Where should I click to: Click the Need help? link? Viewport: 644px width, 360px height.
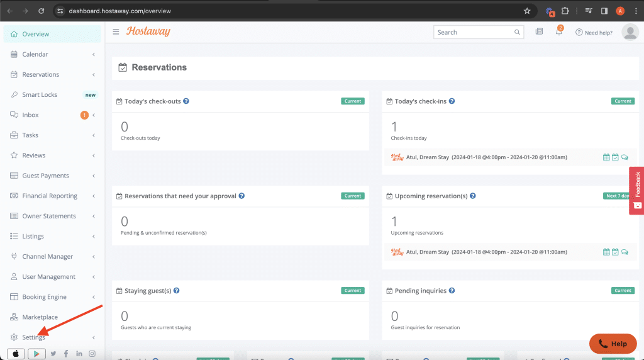click(594, 33)
